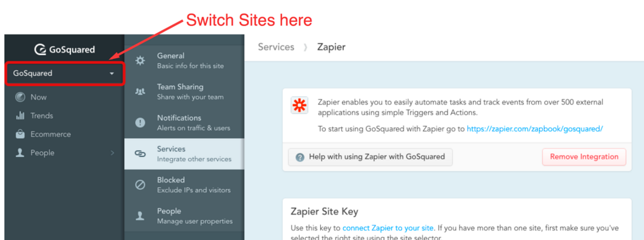
Task: Select the Team Sharing group icon
Action: coord(140,92)
